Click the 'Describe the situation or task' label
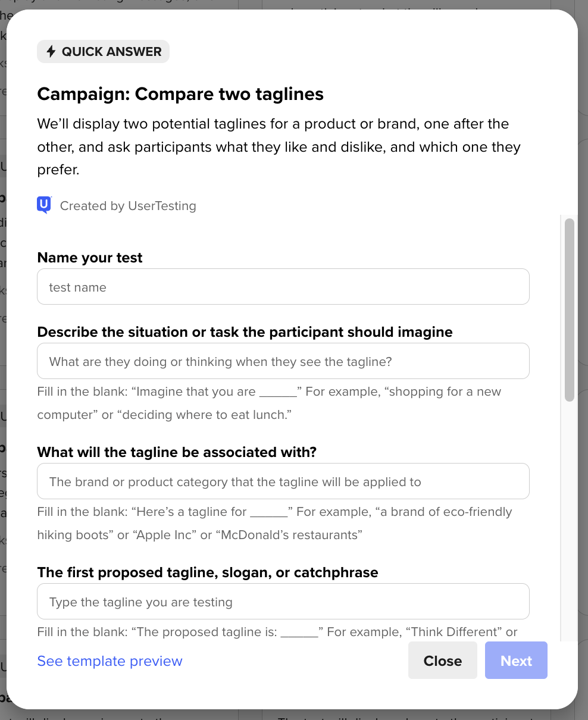 click(245, 332)
